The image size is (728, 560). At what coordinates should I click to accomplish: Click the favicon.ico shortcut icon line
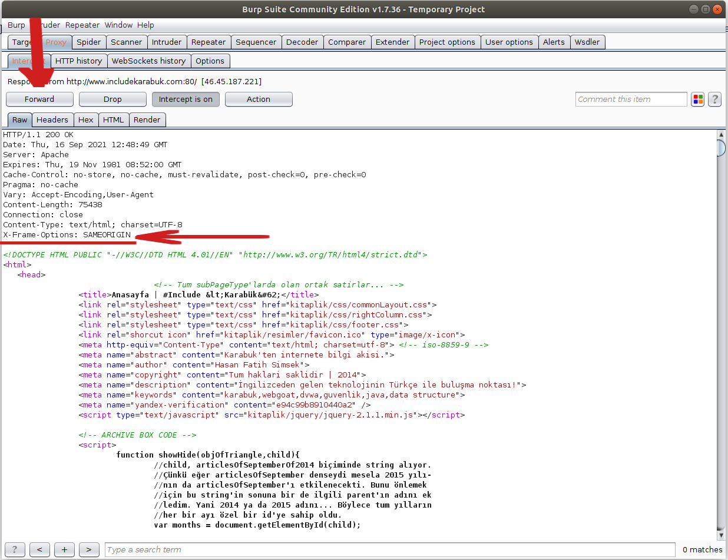(272, 335)
